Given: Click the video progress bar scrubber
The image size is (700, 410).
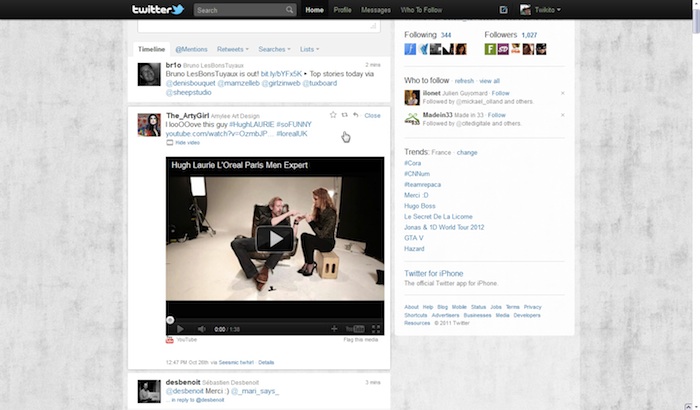Looking at the screenshot, I should point(170,319).
